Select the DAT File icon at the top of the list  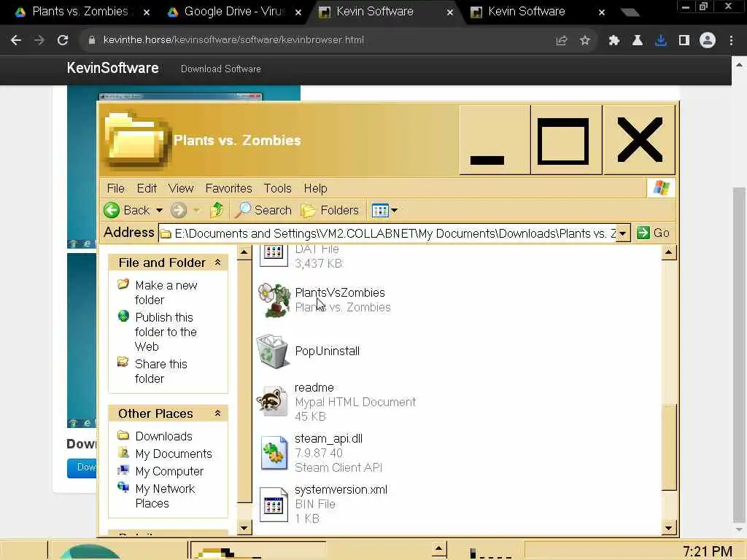coord(274,255)
